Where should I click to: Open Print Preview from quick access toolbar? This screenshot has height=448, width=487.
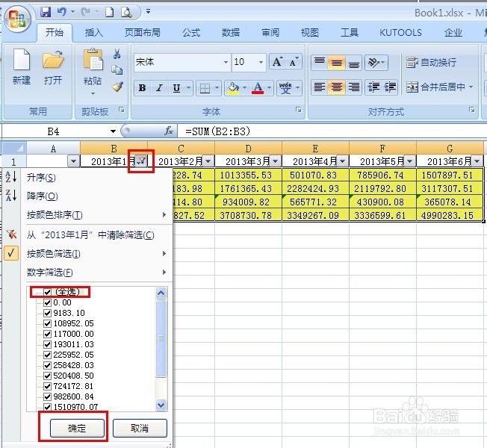126,12
